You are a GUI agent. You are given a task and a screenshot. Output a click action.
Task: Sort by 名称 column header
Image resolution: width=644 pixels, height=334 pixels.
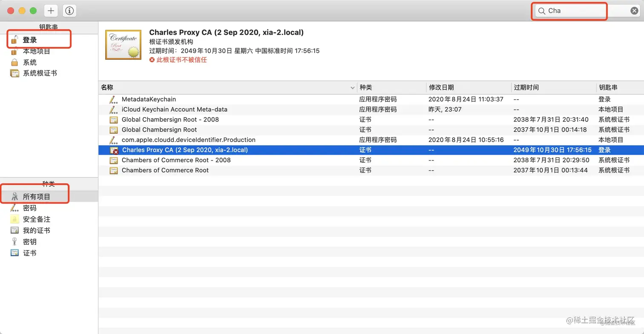pyautogui.click(x=228, y=87)
